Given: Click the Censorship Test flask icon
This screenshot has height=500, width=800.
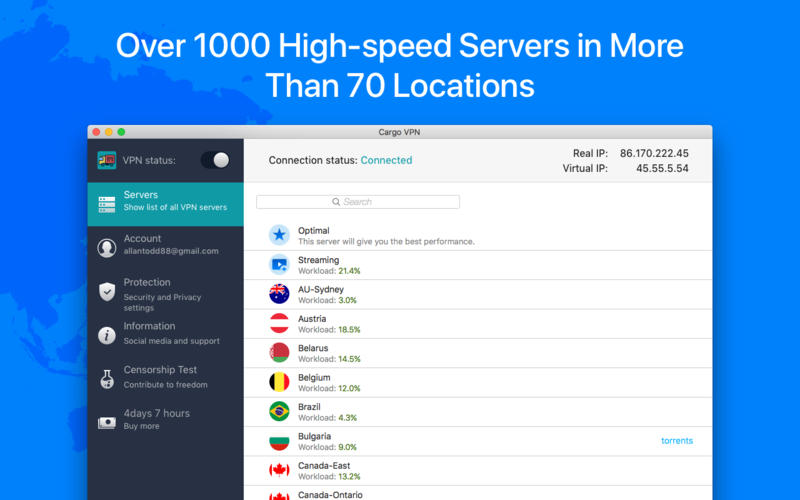Looking at the screenshot, I should coord(107,379).
